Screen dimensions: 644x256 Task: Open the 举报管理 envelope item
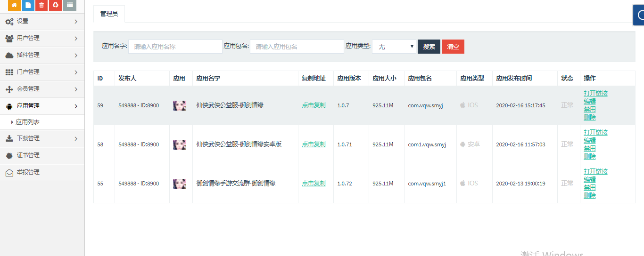pyautogui.click(x=28, y=172)
